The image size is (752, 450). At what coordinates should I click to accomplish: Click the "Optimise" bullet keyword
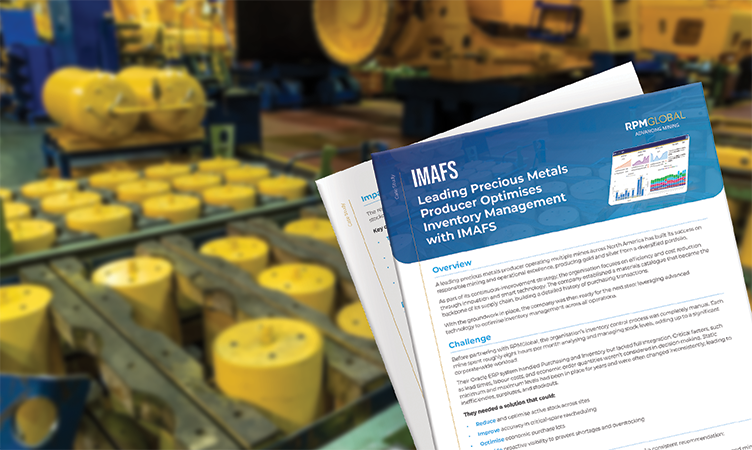(492, 442)
